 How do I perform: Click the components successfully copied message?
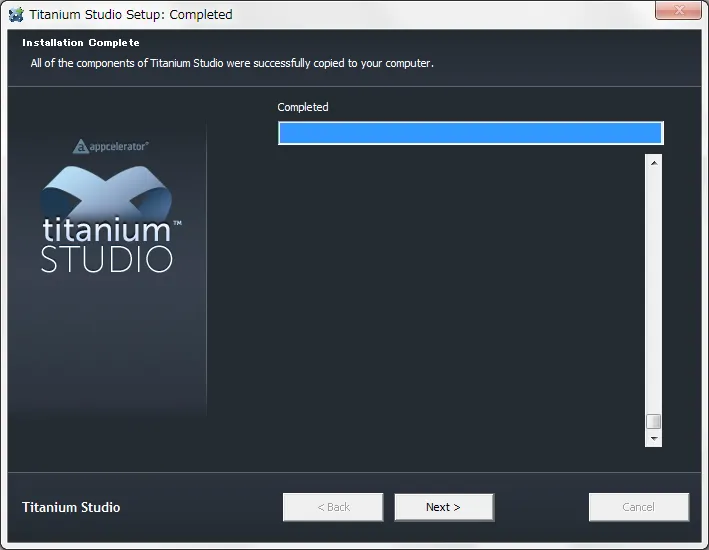click(x=232, y=63)
